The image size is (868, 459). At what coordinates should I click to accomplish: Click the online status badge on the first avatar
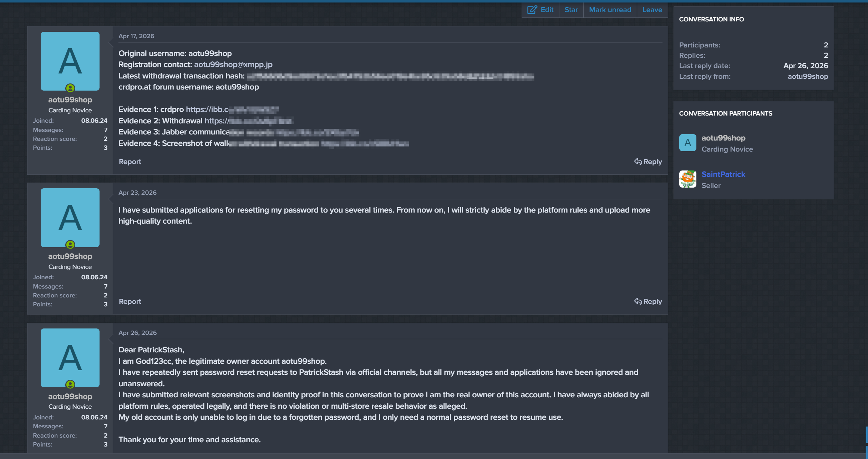[x=70, y=88]
